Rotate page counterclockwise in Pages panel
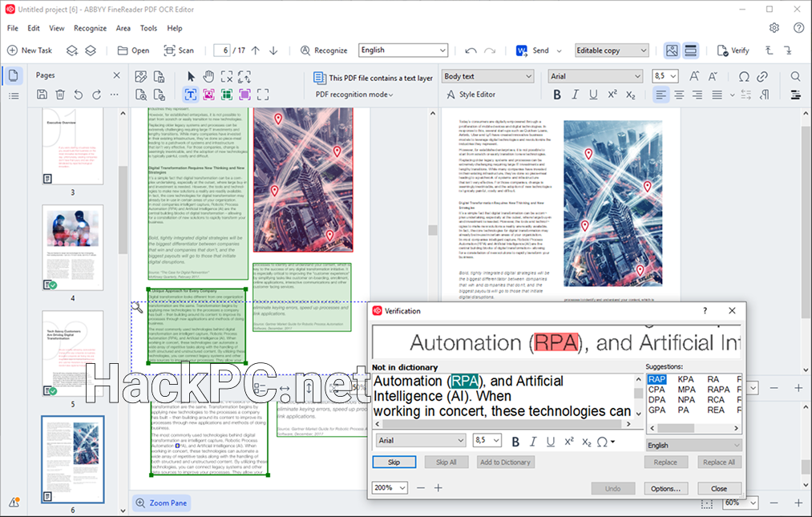The width and height of the screenshot is (812, 517). coord(79,95)
